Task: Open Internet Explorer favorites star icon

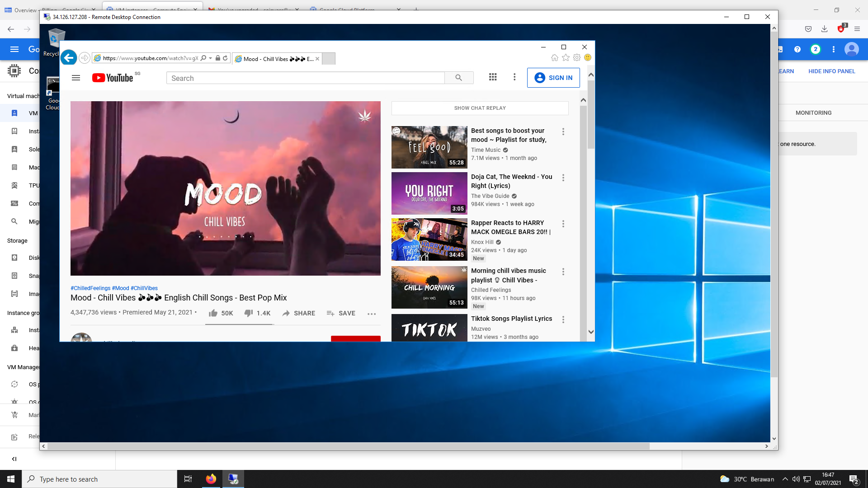Action: [x=566, y=57]
